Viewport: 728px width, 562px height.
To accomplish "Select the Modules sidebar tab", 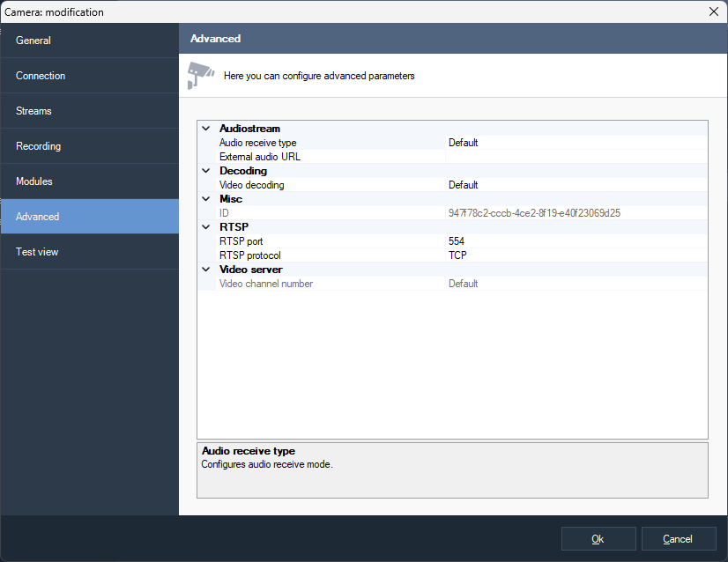I will (x=89, y=181).
